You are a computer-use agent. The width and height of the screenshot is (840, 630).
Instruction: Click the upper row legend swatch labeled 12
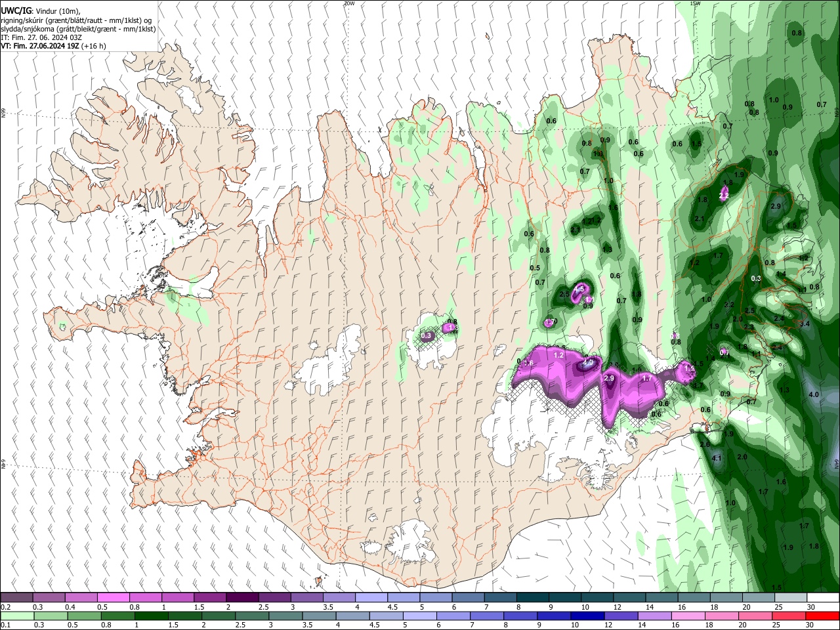[630, 598]
